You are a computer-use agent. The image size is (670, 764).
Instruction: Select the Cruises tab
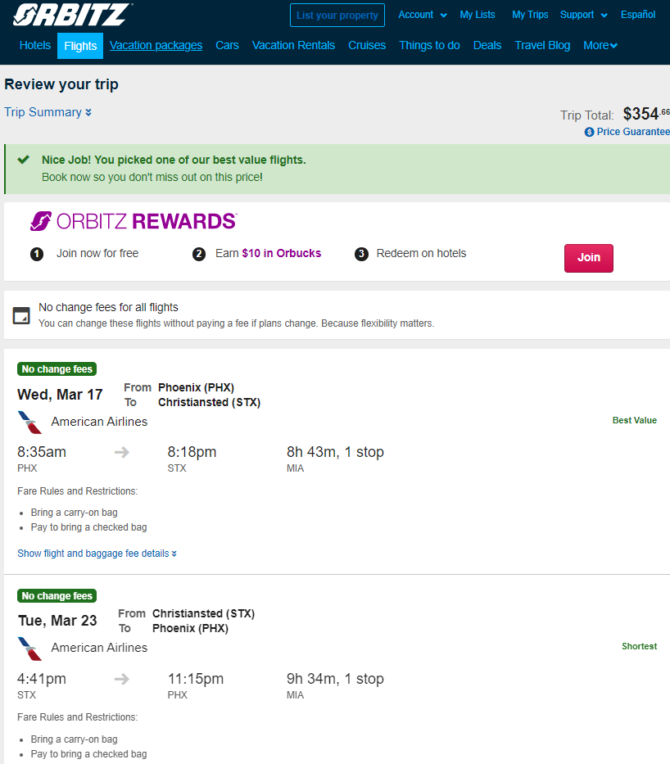[x=367, y=45]
